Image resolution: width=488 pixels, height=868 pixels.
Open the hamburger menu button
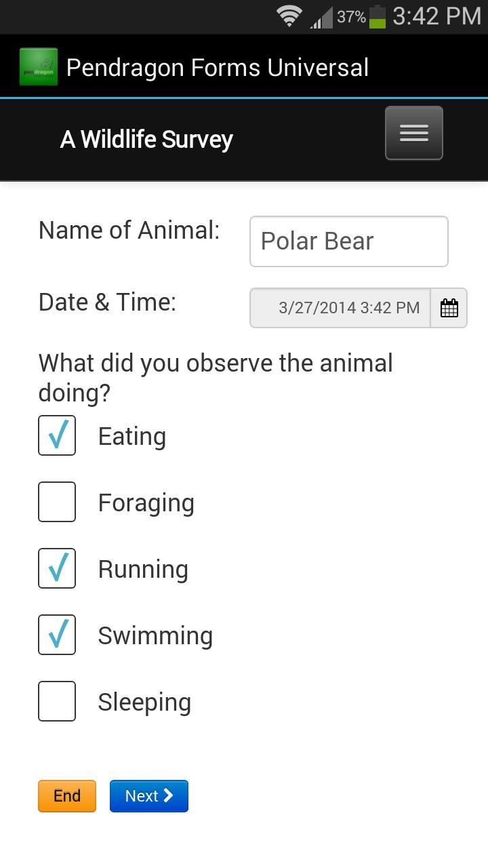coord(413,133)
